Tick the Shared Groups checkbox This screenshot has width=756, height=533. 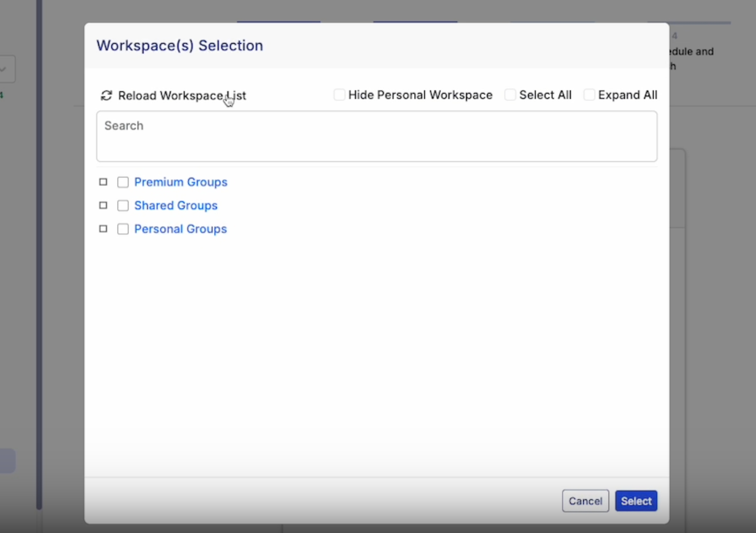[123, 205]
